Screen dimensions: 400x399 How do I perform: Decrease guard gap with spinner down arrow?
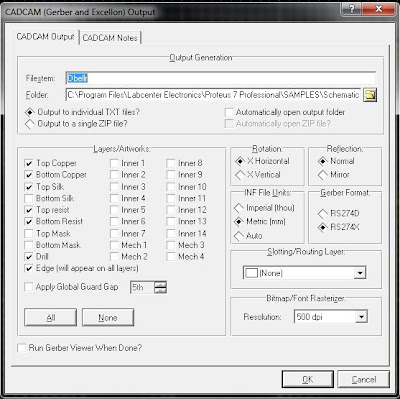(160, 290)
